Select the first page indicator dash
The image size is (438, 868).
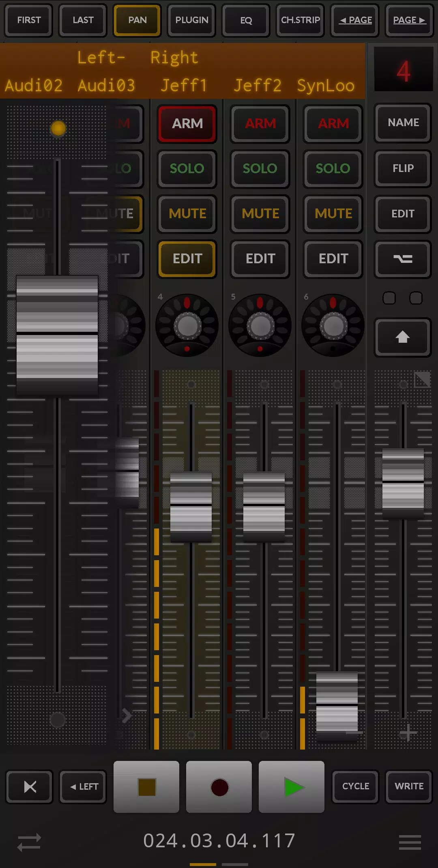203,864
